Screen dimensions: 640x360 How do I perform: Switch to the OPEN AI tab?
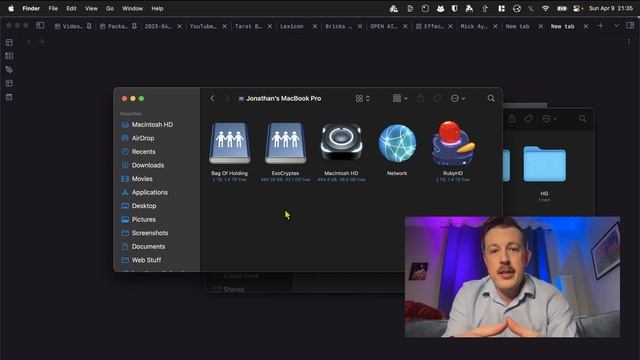pyautogui.click(x=383, y=26)
